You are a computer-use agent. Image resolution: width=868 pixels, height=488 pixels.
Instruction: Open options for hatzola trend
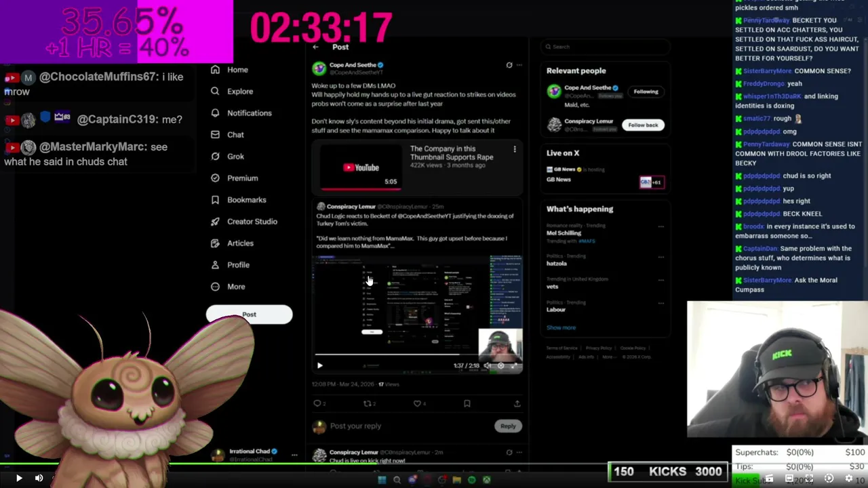(x=661, y=257)
